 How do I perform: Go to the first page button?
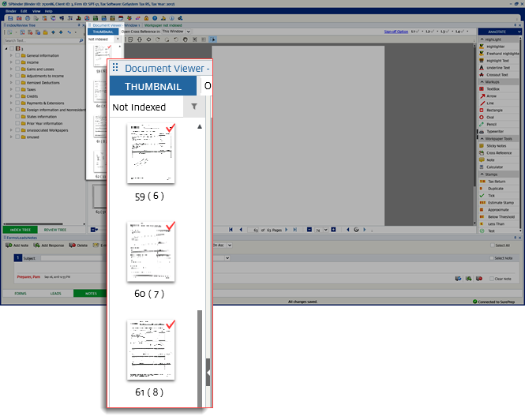231,230
